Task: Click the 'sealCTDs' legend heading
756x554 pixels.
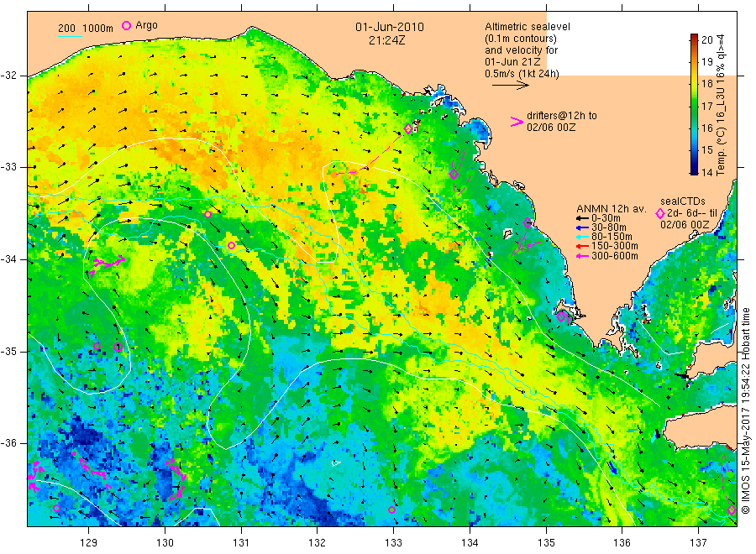Action: tap(683, 201)
